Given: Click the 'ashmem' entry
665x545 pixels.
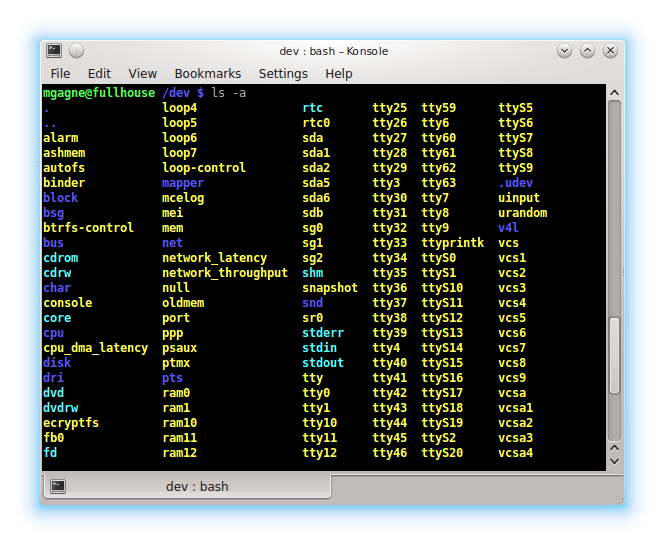Looking at the screenshot, I should (x=64, y=153).
